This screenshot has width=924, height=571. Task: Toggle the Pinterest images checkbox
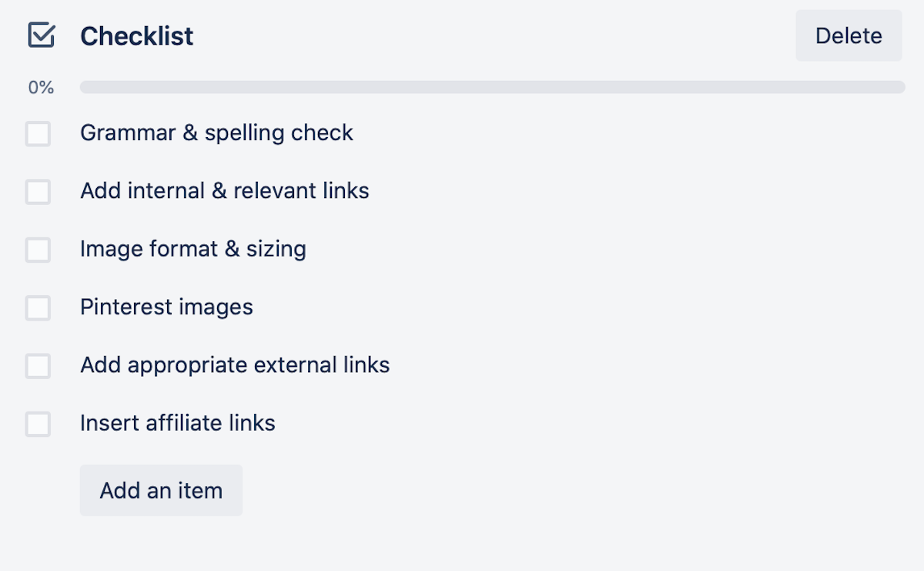click(x=38, y=307)
